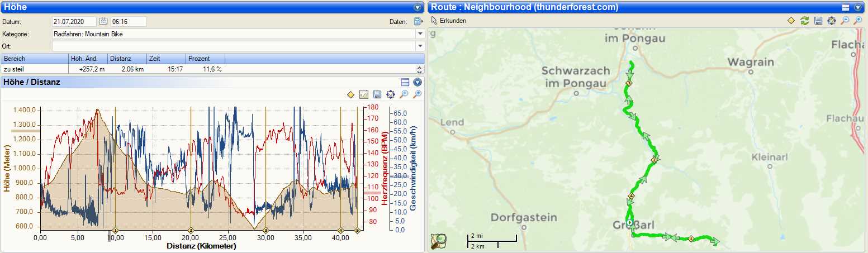Toggle the chart data overlay icon
Screen dimensions: 868x253
click(364, 94)
